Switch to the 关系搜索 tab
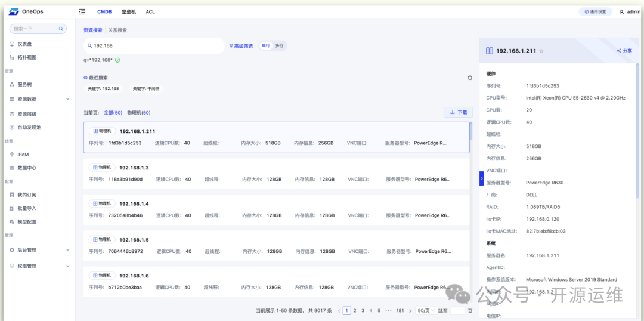 pos(117,30)
